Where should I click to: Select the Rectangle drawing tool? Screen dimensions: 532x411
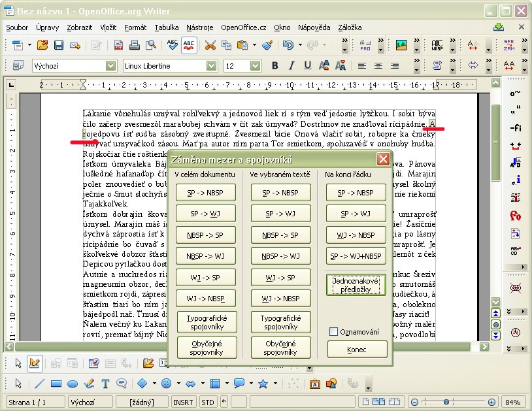coord(56,384)
